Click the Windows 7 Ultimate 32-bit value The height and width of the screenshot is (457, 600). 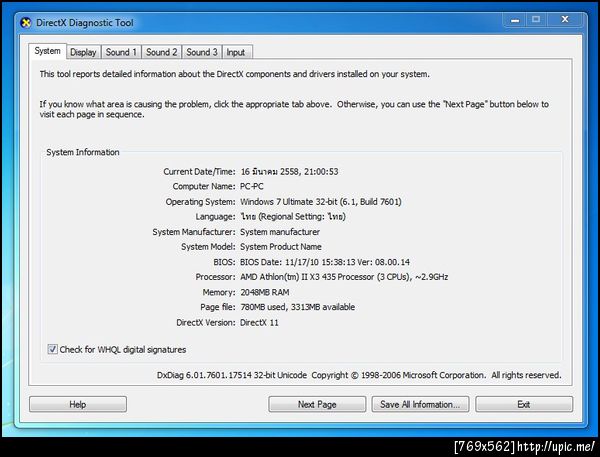[x=321, y=202]
